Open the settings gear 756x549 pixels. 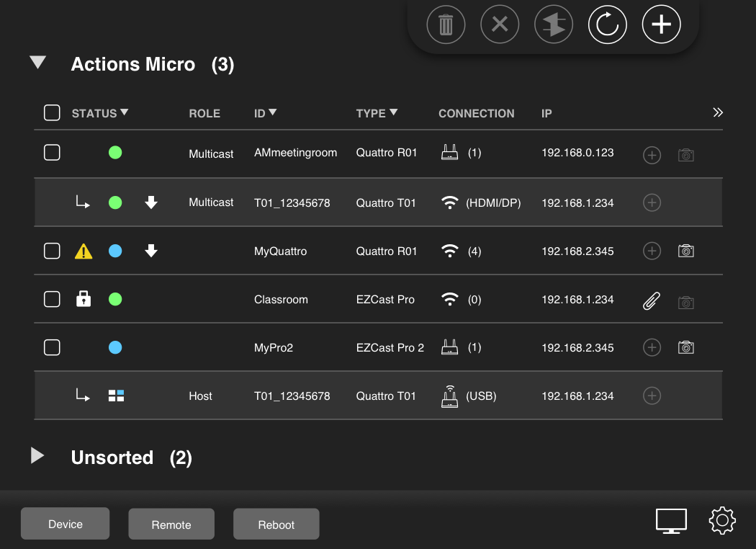click(x=722, y=520)
